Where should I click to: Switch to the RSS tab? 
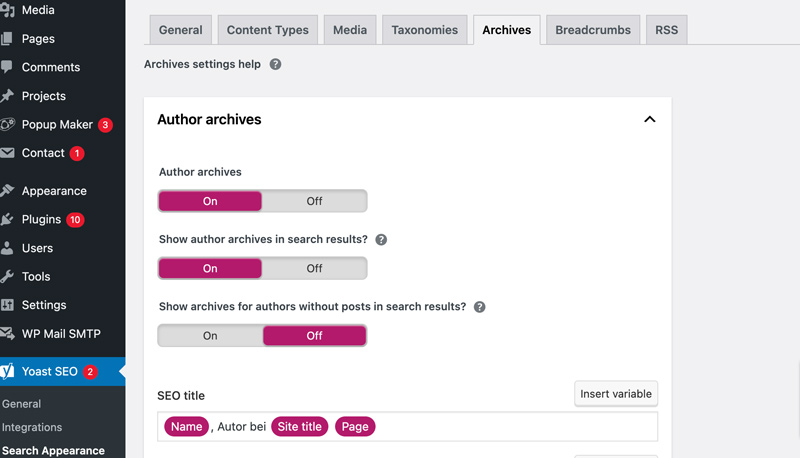tap(666, 30)
